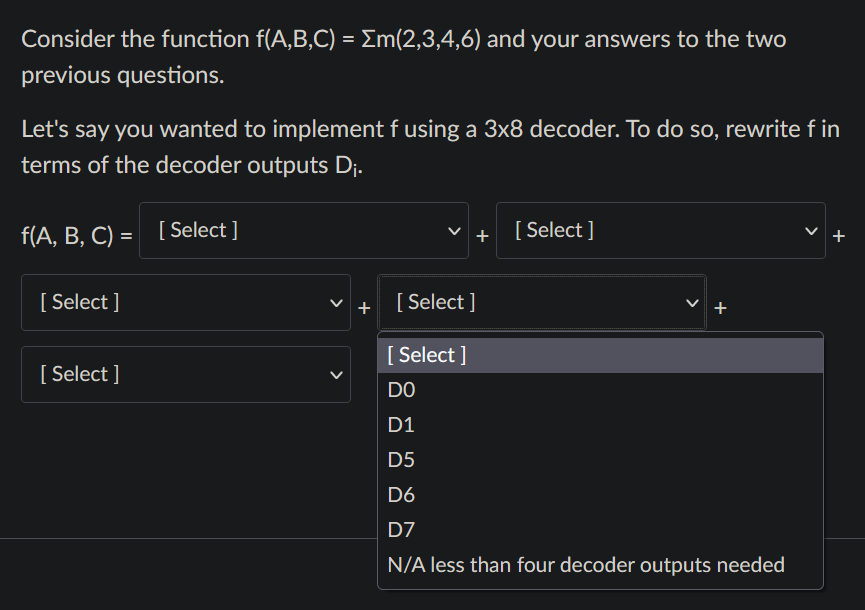
Task: Click the chevron on the second-row left dropdown
Action: [x=337, y=302]
